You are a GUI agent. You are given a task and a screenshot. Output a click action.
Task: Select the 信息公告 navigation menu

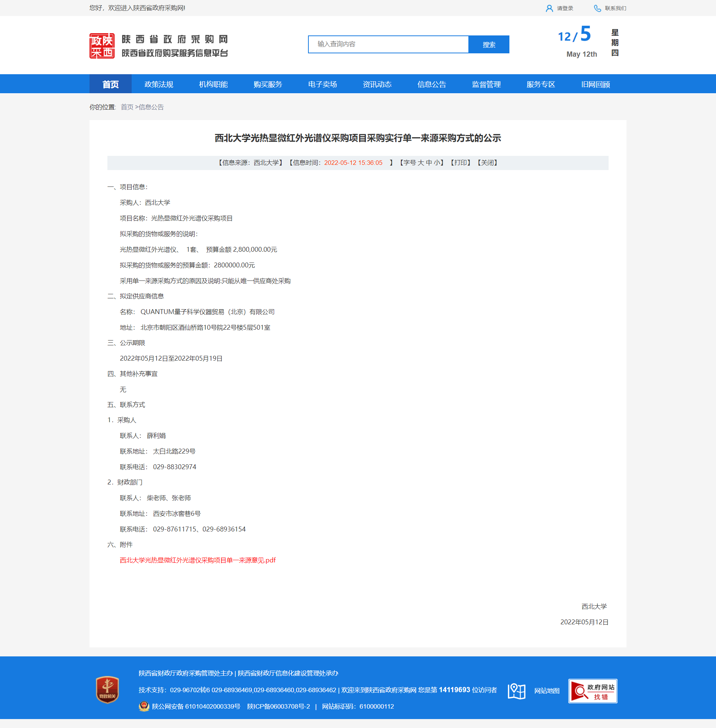click(431, 84)
